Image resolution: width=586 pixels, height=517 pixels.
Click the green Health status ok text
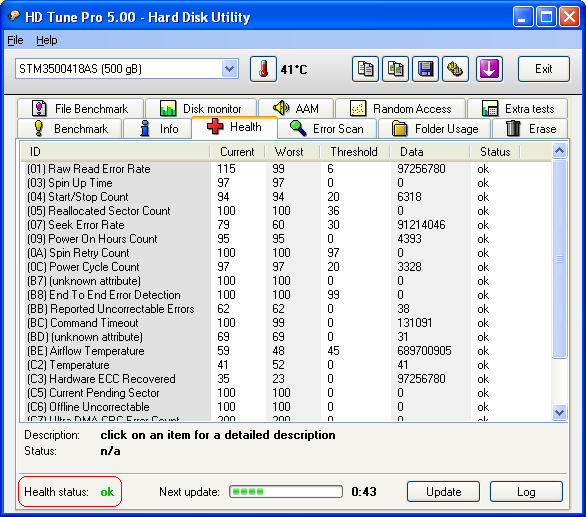[107, 492]
